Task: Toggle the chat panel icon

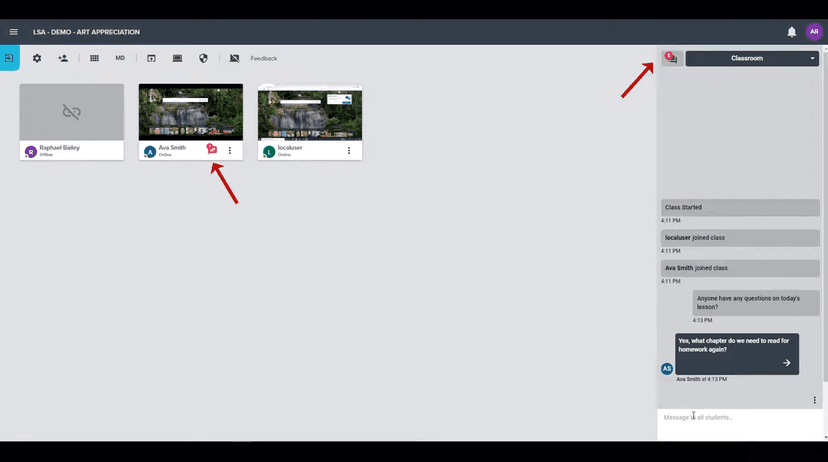Action: click(x=671, y=58)
